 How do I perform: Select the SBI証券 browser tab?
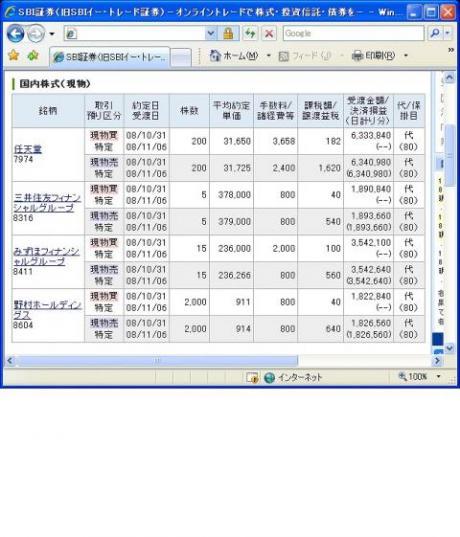[x=110, y=57]
